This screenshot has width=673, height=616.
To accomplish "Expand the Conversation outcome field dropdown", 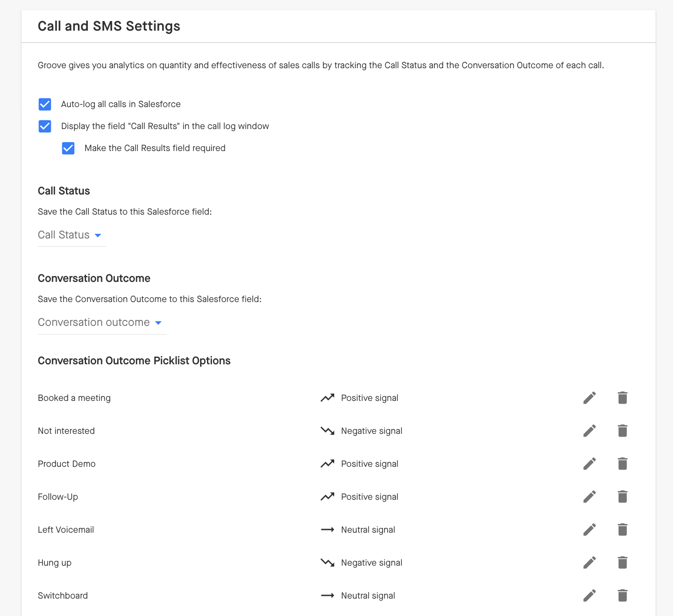I will tap(100, 323).
